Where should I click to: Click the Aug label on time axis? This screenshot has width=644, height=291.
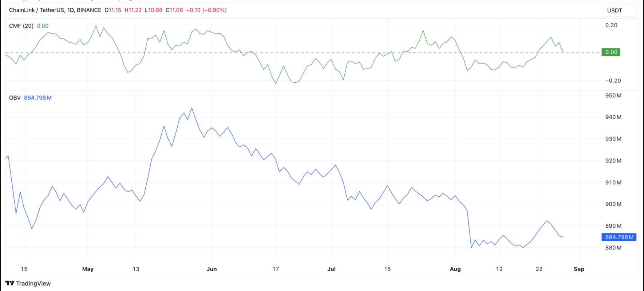pyautogui.click(x=455, y=269)
